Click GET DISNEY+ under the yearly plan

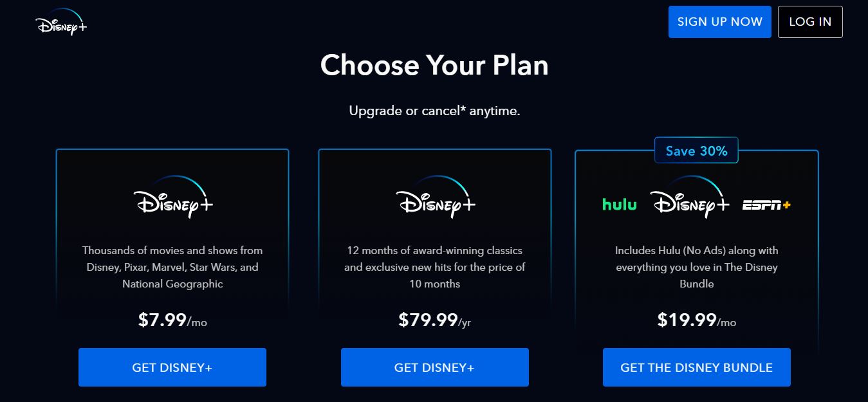434,367
